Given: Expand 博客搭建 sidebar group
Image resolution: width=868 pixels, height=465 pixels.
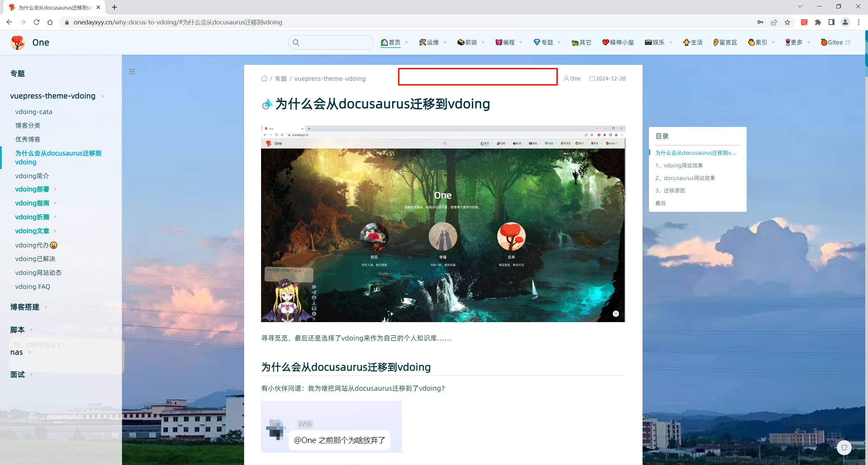Looking at the screenshot, I should [29, 307].
